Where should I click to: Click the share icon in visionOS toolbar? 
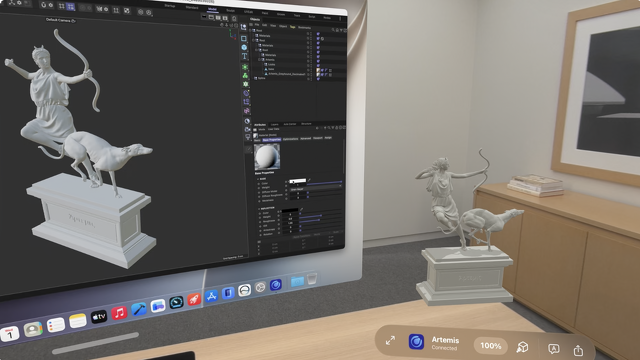[578, 350]
